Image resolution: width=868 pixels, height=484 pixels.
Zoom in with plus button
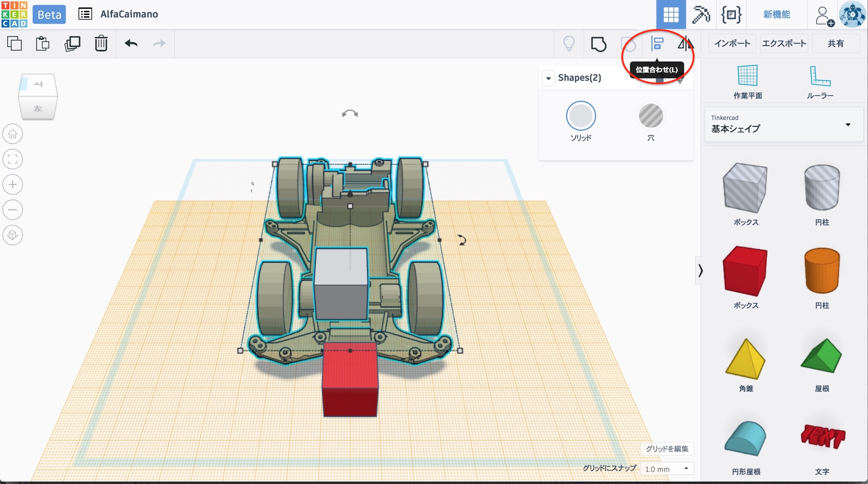coord(13,184)
